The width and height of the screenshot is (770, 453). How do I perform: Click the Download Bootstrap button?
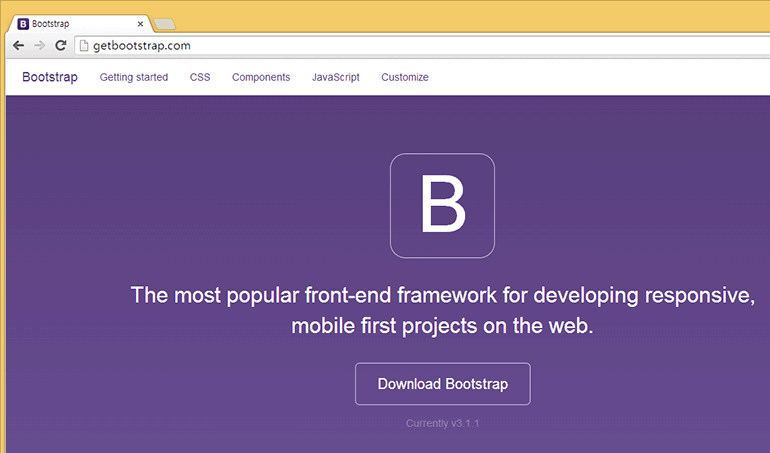click(442, 384)
